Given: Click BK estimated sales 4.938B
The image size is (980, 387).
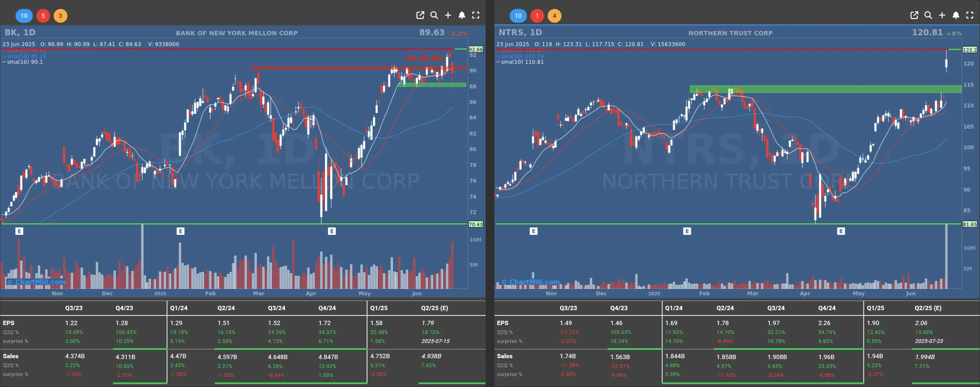Looking at the screenshot, I should (x=431, y=356).
